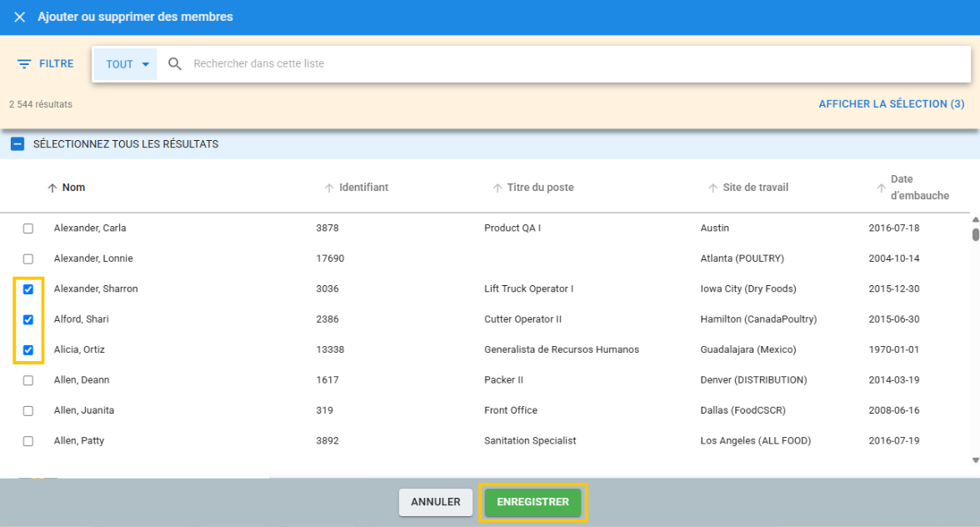Viewport: 980px width, 527px height.
Task: Close the 'Ajouter ou supprimer des membres' dialog
Action: 19,17
